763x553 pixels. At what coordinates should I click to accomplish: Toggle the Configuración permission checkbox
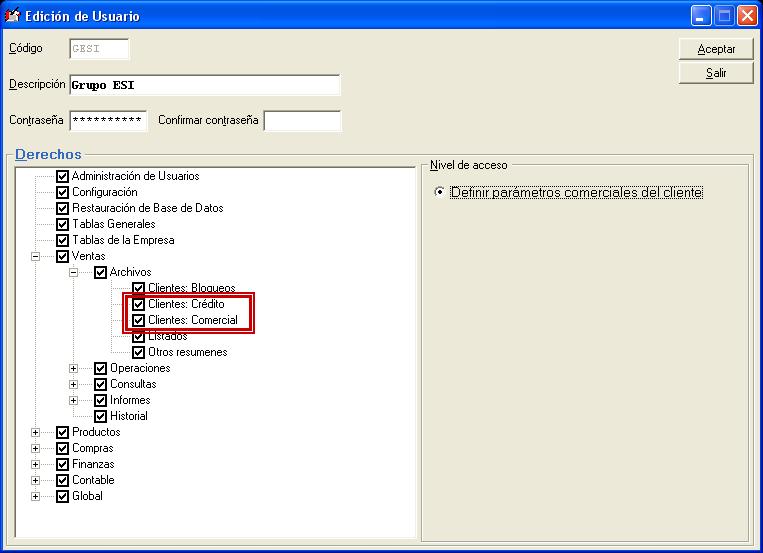(x=62, y=192)
